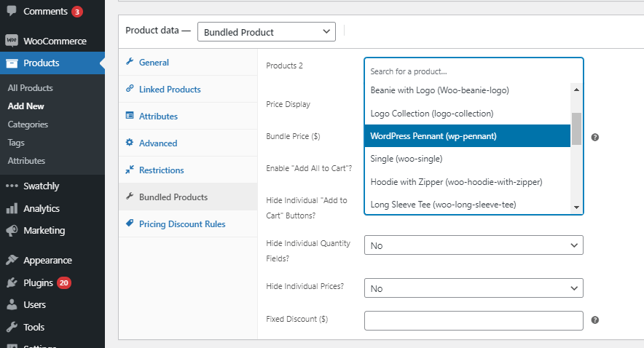Switch to Attributes product tab

pyautogui.click(x=188, y=116)
